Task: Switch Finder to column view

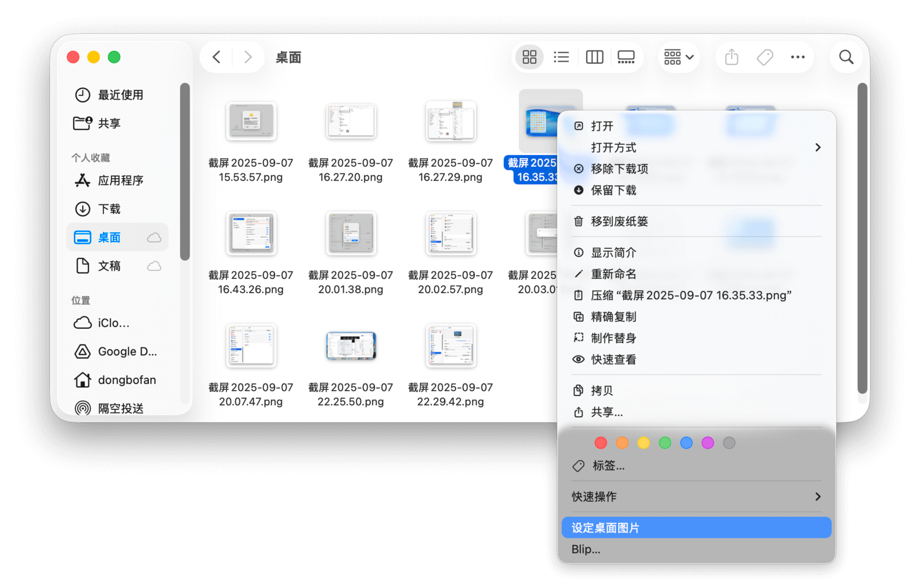Action: (594, 57)
